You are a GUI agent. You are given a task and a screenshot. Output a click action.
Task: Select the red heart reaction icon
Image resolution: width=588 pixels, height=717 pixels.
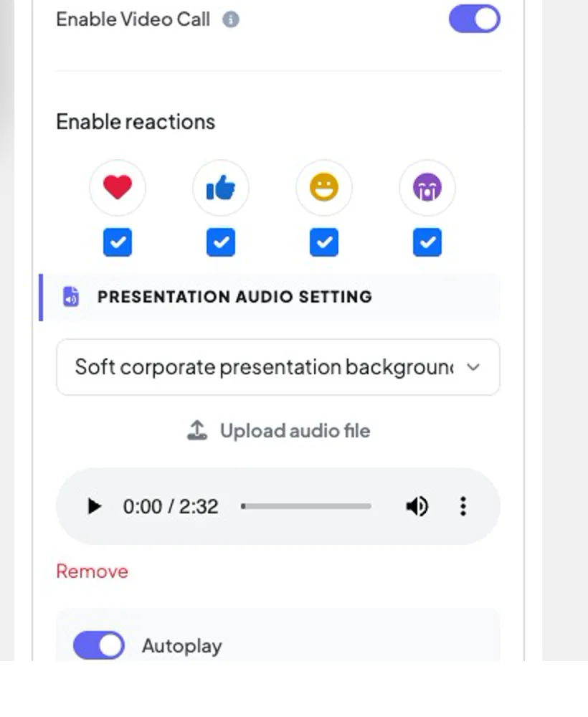pos(118,187)
